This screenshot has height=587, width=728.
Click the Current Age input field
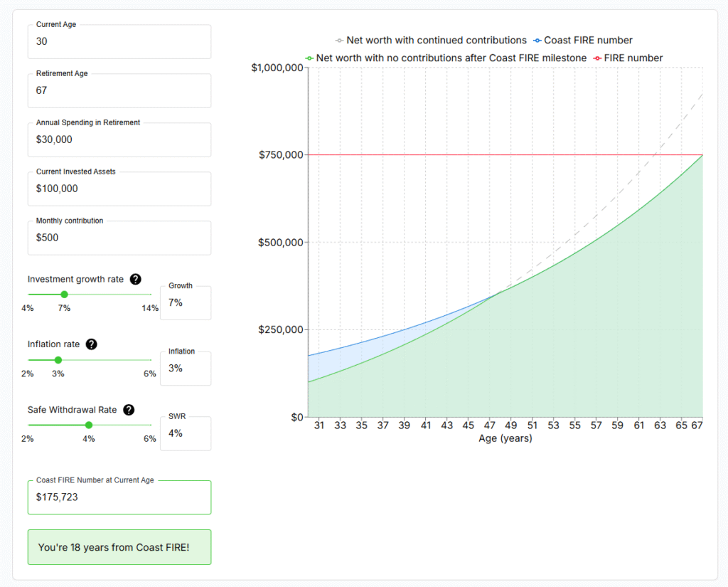click(x=119, y=42)
